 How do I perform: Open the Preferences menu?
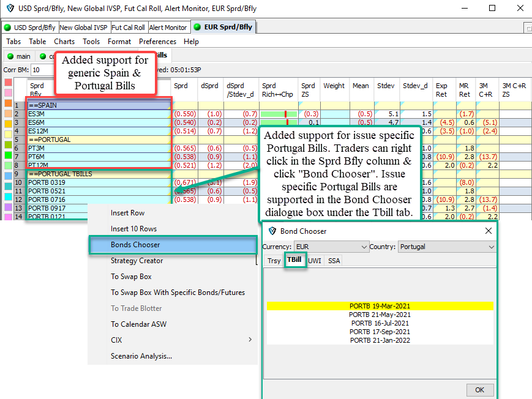[157, 42]
